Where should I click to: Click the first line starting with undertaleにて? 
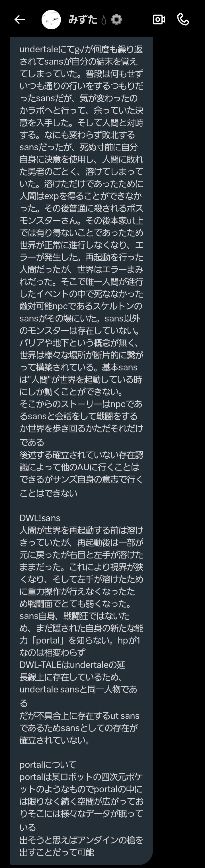click(x=81, y=50)
